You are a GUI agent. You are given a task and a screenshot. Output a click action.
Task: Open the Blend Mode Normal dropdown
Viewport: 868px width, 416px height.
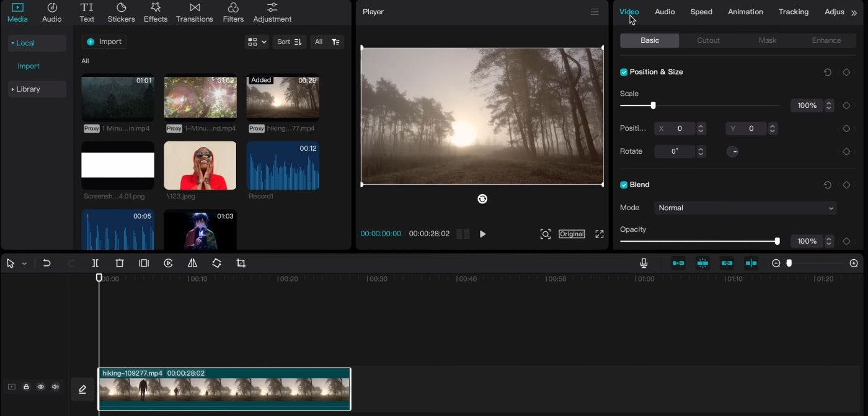(745, 208)
